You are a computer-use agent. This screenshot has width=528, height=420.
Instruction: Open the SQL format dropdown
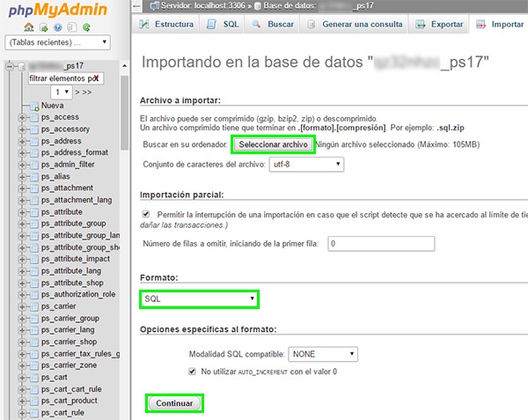click(200, 299)
